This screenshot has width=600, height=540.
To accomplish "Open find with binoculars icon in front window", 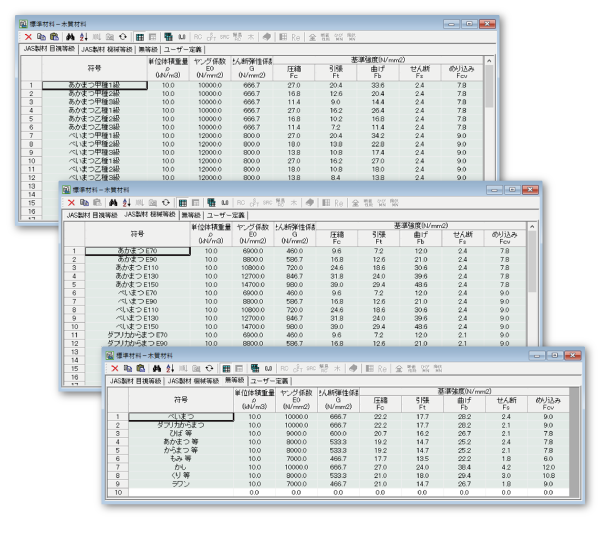I will point(157,368).
